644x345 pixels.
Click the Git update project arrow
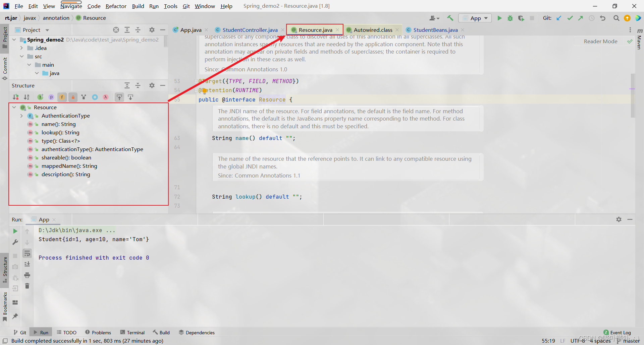coord(559,18)
